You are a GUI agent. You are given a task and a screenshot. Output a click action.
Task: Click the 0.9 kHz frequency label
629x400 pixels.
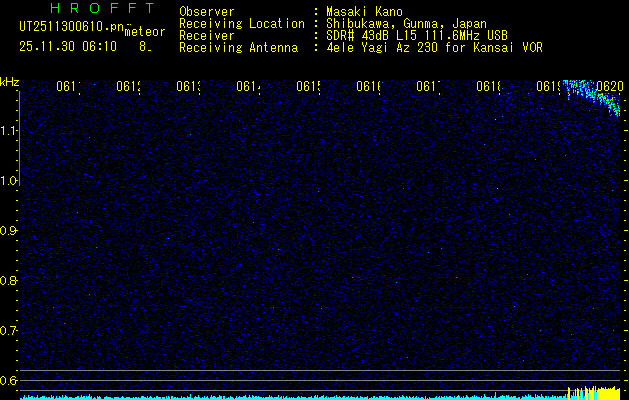coord(9,231)
